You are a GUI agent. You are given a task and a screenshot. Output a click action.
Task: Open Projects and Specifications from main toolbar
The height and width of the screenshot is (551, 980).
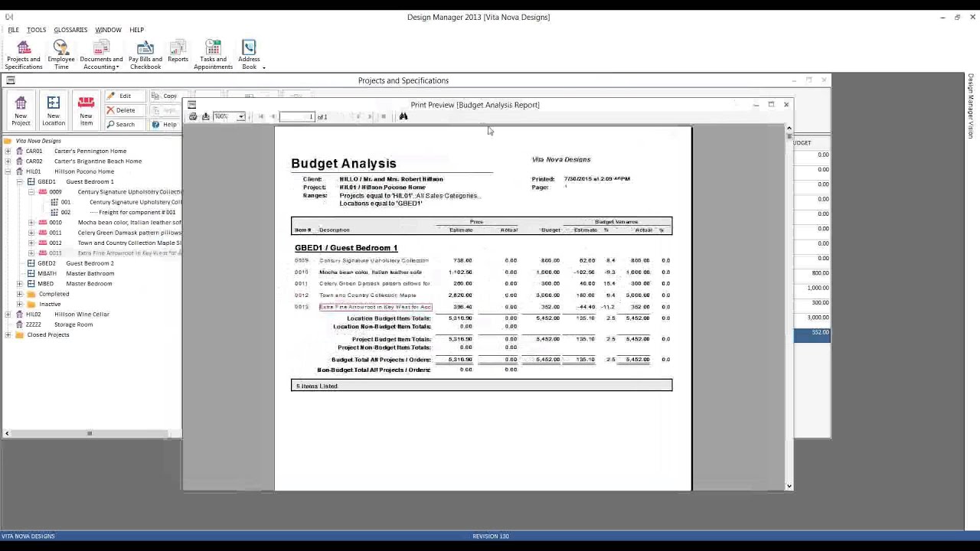point(24,55)
